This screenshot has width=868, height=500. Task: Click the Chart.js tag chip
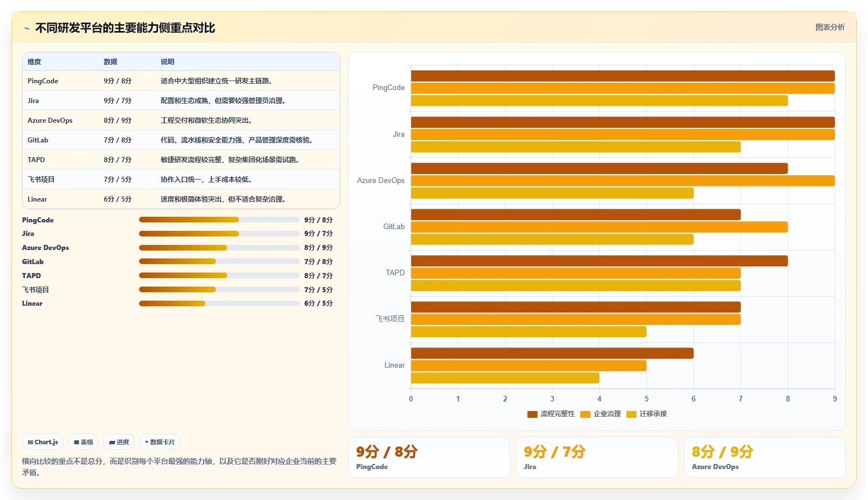click(x=43, y=442)
